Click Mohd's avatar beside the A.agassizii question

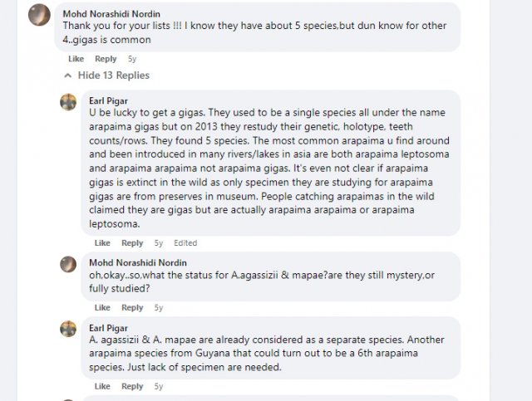68,264
